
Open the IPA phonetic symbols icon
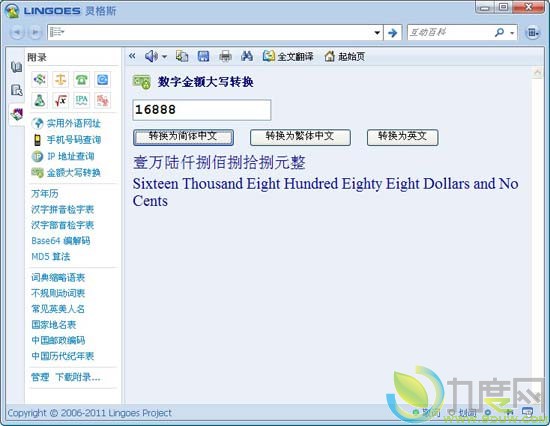[81, 100]
